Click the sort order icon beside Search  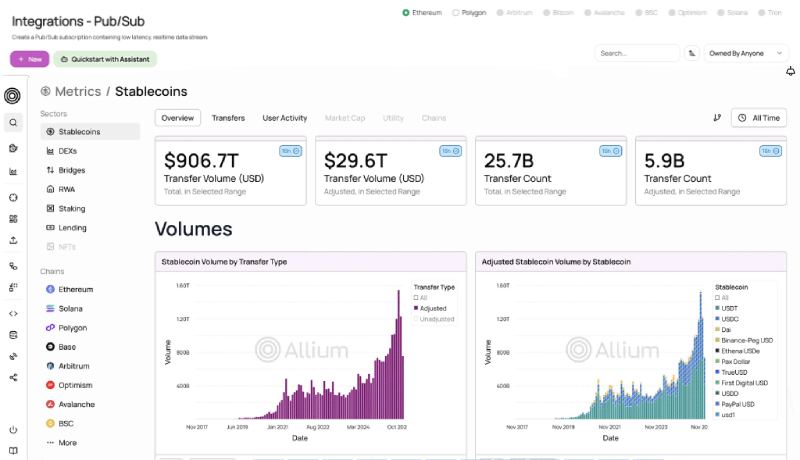point(692,53)
